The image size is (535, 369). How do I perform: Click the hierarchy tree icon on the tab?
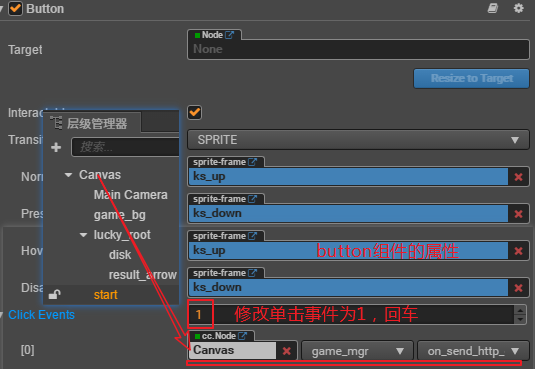(x=56, y=123)
